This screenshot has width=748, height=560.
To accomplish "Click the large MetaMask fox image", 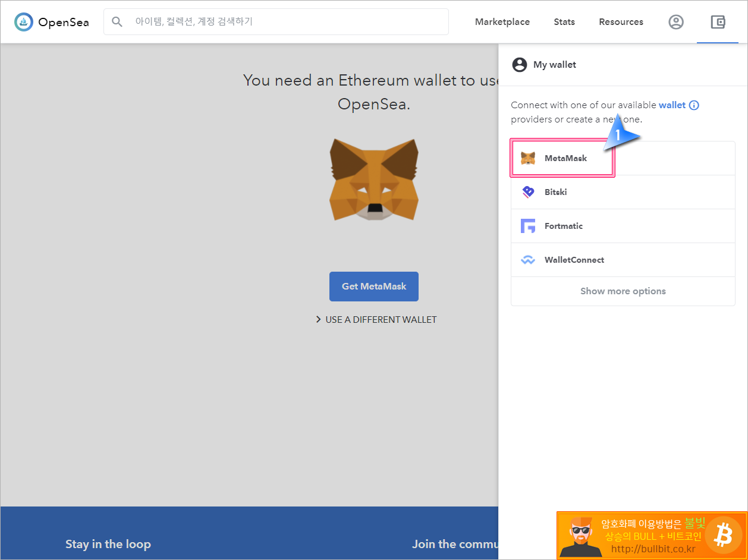I will coord(374,180).
